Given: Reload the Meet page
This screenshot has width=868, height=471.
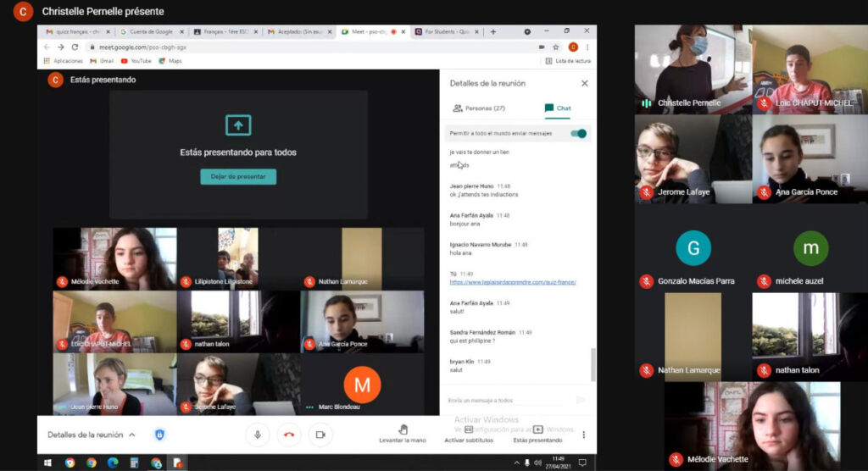Looking at the screenshot, I should (x=75, y=47).
